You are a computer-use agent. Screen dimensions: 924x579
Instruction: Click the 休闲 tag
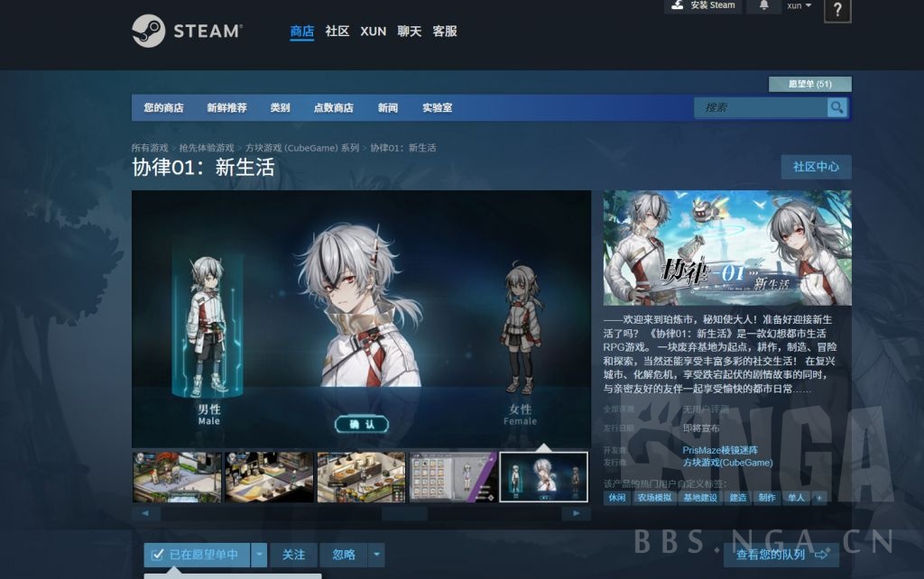tap(617, 498)
